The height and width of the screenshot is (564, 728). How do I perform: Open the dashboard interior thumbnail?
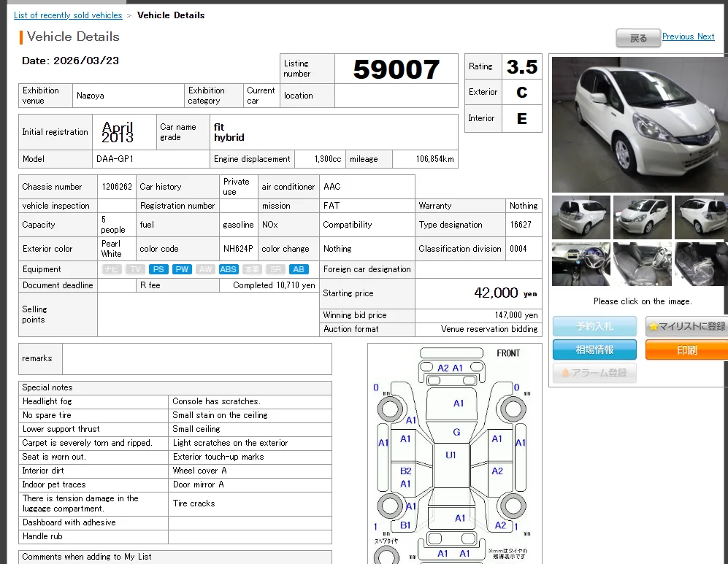pos(581,264)
